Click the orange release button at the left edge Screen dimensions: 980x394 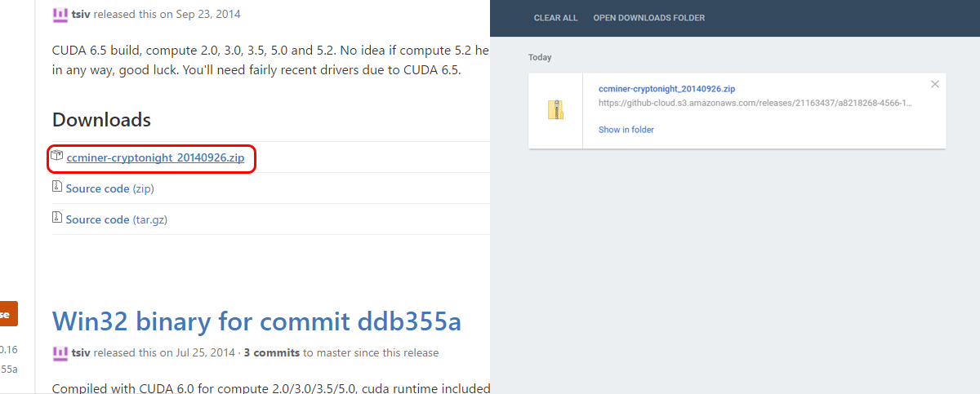click(x=8, y=314)
